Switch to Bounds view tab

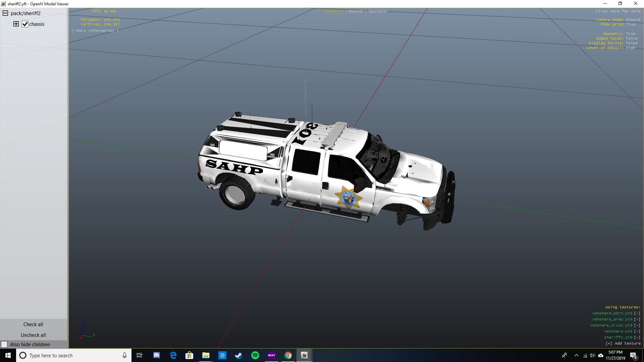[356, 11]
